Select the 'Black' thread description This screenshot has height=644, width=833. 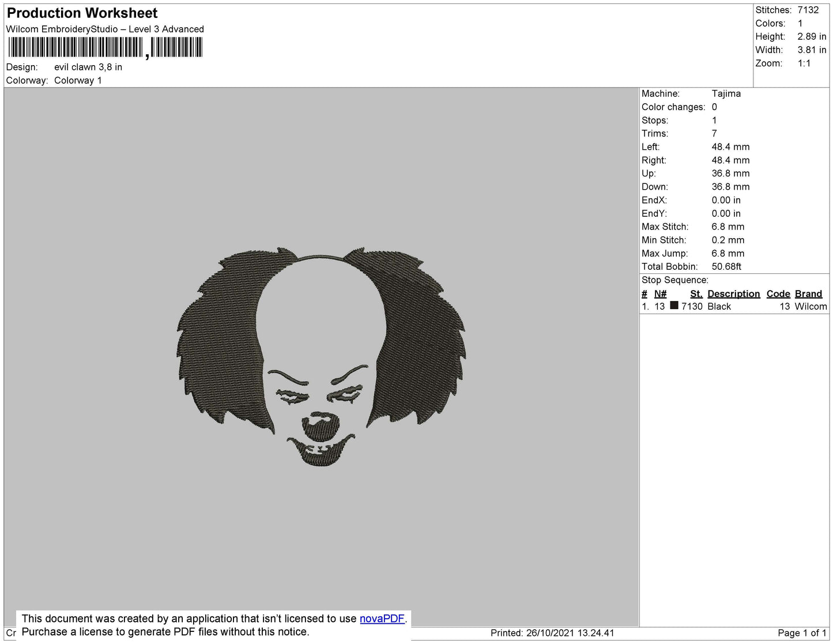click(x=719, y=306)
